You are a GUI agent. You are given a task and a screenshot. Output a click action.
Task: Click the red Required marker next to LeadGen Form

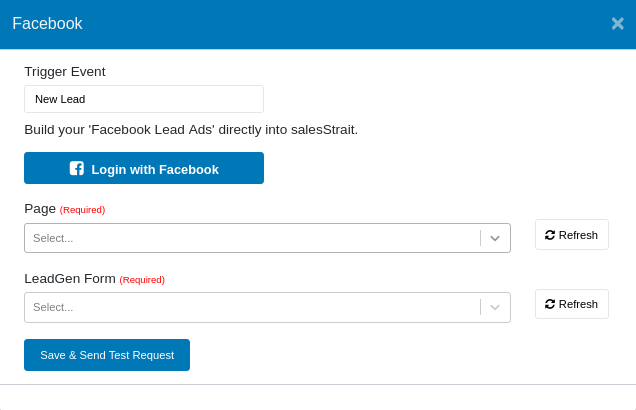click(142, 280)
